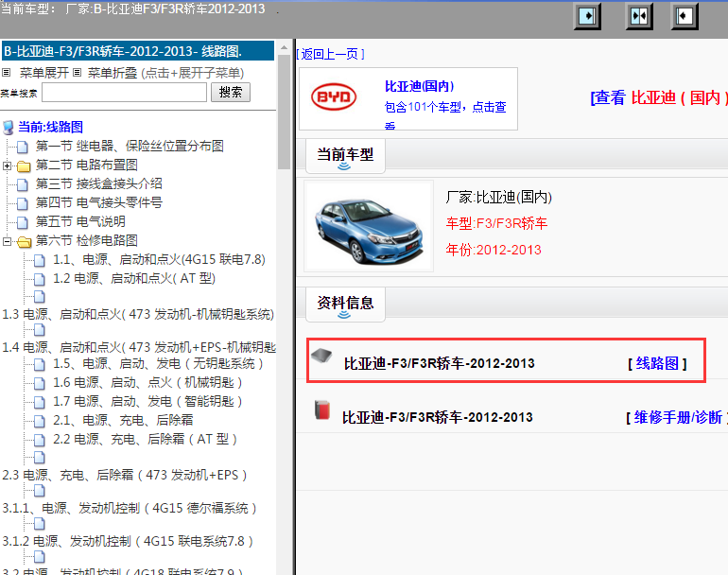Viewport: 728px width, 575px height.
Task: Click the B-比亚迪-F3/F3R轿车-2012-2013- 线路图 title bar
Action: pyautogui.click(x=138, y=51)
